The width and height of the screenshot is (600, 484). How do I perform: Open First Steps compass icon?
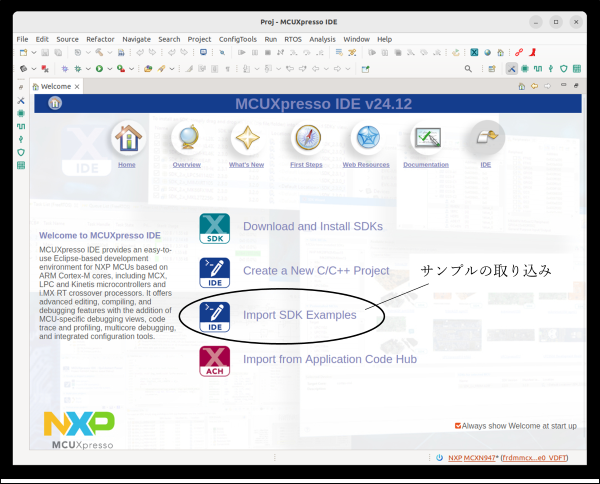tap(306, 139)
